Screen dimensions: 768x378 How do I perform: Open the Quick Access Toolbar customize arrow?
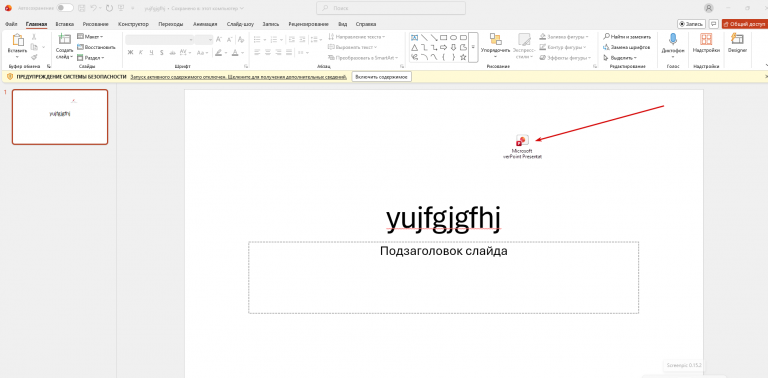(x=133, y=8)
